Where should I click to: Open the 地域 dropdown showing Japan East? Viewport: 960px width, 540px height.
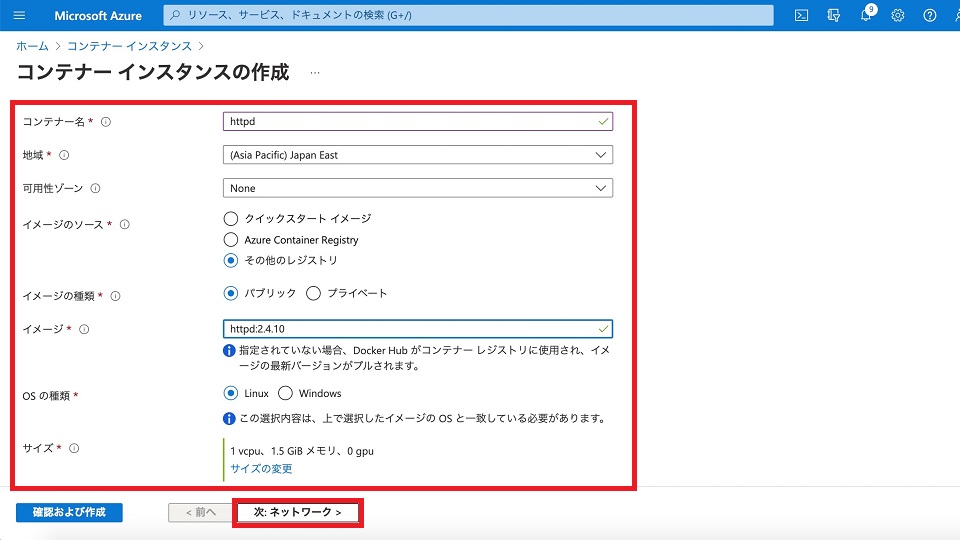click(x=418, y=155)
